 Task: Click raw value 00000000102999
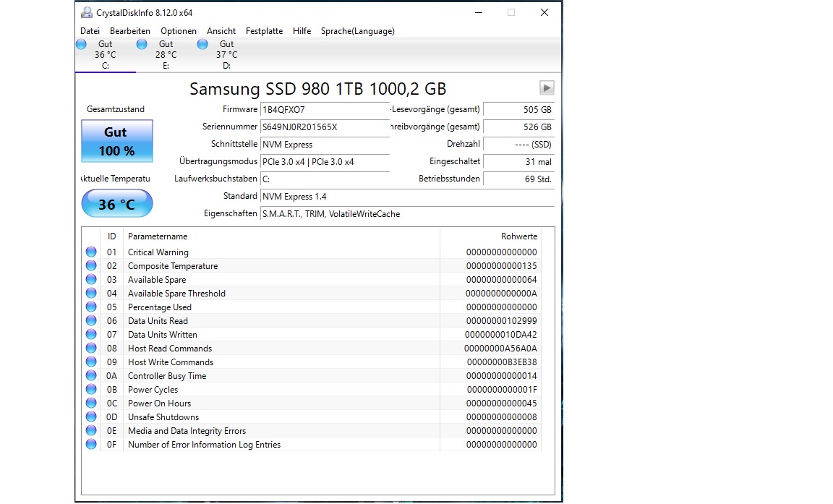click(x=502, y=321)
